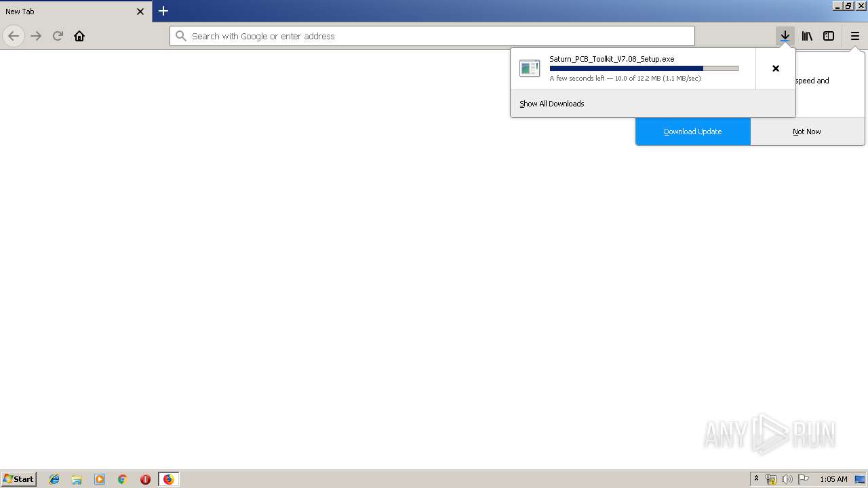The width and height of the screenshot is (868, 488).
Task: Toggle the Downloads panel arrow button
Action: point(785,36)
